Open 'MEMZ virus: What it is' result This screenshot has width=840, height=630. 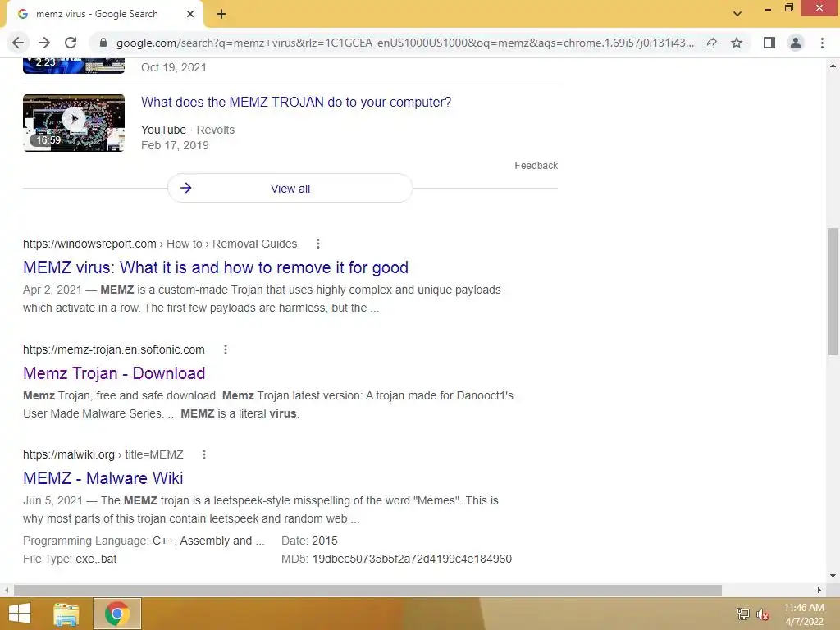(x=216, y=267)
